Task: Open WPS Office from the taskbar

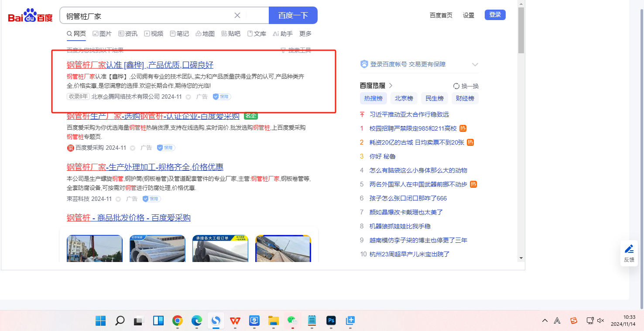Action: coord(235,321)
